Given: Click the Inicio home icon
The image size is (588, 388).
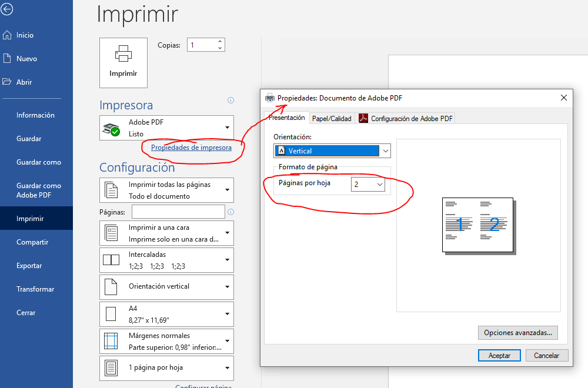Looking at the screenshot, I should [6, 35].
